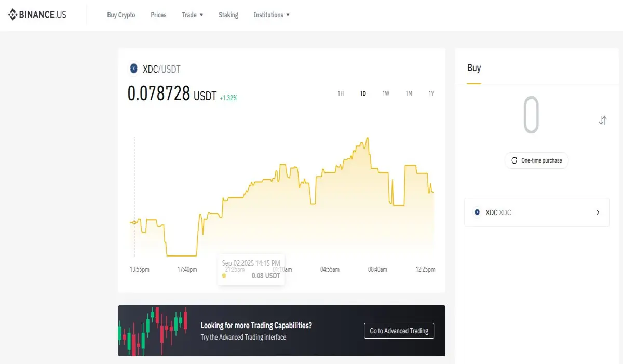This screenshot has height=364, width=623.
Task: Click the One-time purchase button
Action: click(537, 160)
